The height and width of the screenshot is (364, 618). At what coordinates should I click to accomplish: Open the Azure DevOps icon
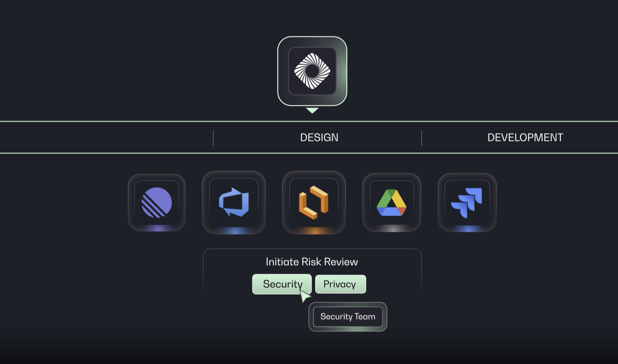point(234,202)
